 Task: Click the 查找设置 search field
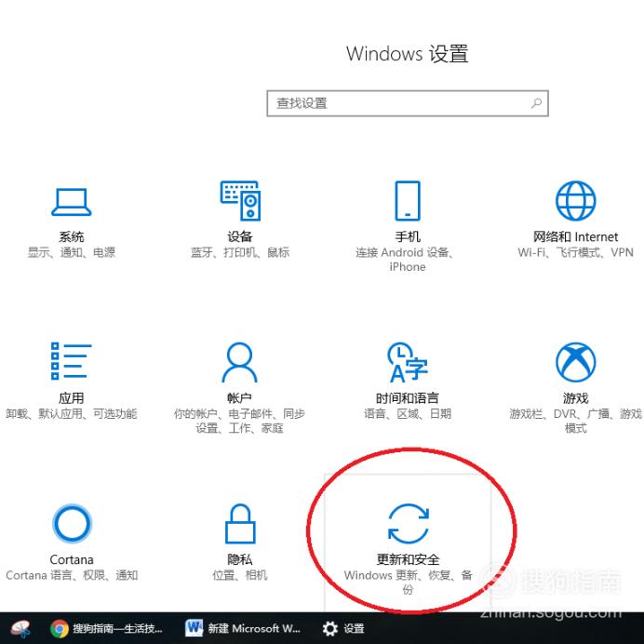(408, 103)
